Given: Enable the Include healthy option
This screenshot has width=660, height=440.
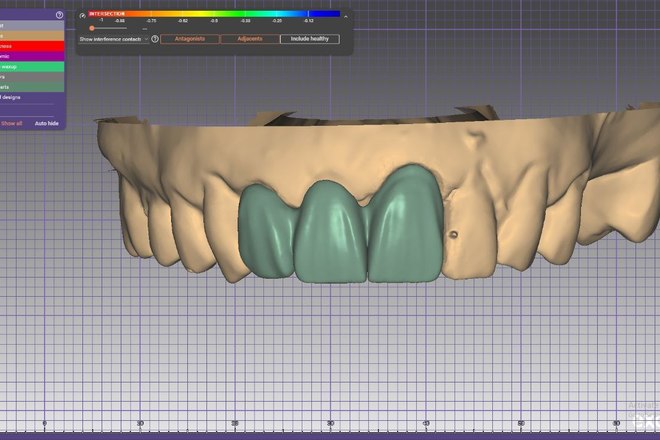Looking at the screenshot, I should tap(308, 39).
